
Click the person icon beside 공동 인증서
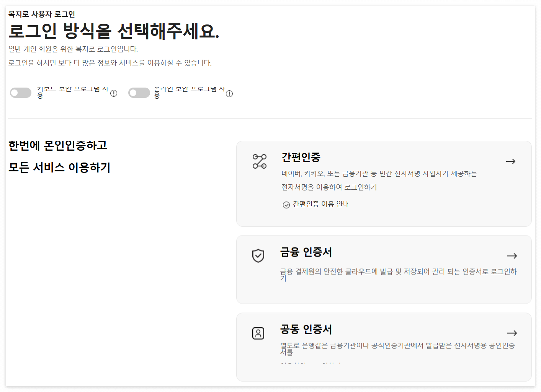pos(258,333)
